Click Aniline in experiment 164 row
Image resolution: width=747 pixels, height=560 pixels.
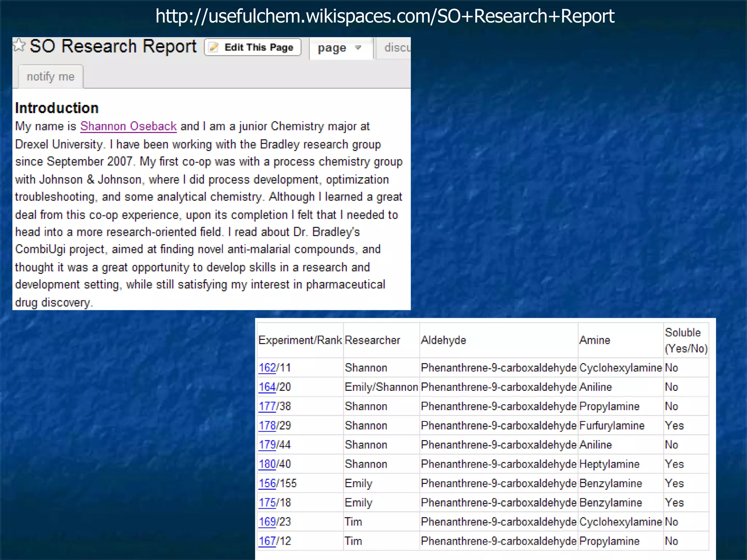pos(596,387)
